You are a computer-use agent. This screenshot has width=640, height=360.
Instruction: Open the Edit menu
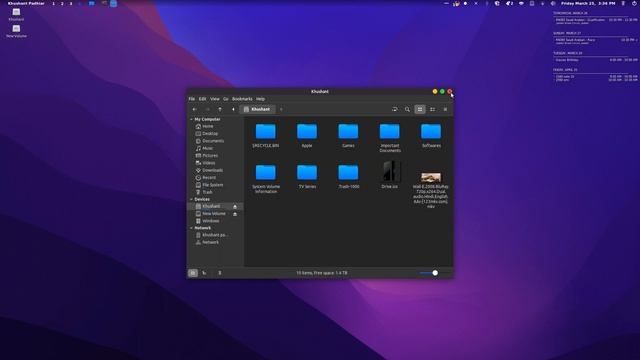[202, 99]
